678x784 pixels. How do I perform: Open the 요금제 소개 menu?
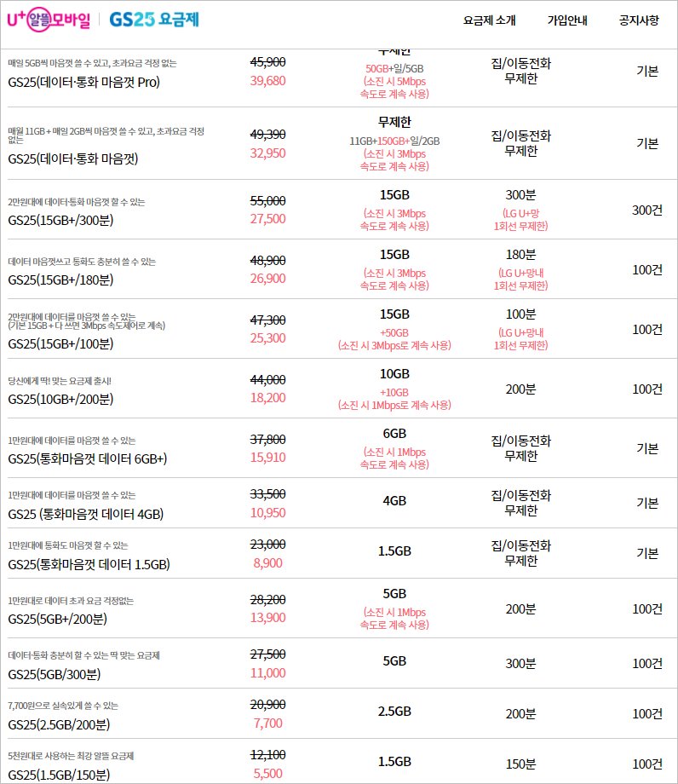tap(489, 20)
